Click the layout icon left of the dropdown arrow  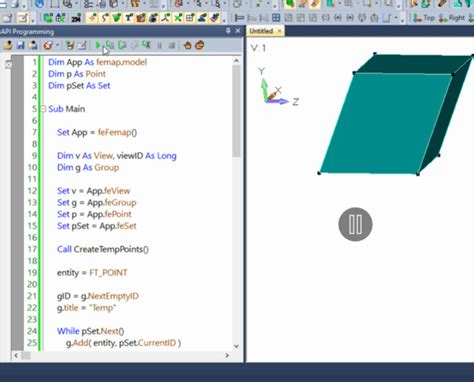click(386, 18)
